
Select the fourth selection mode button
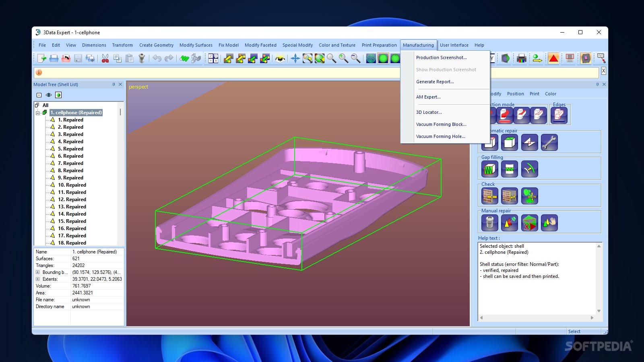click(539, 115)
